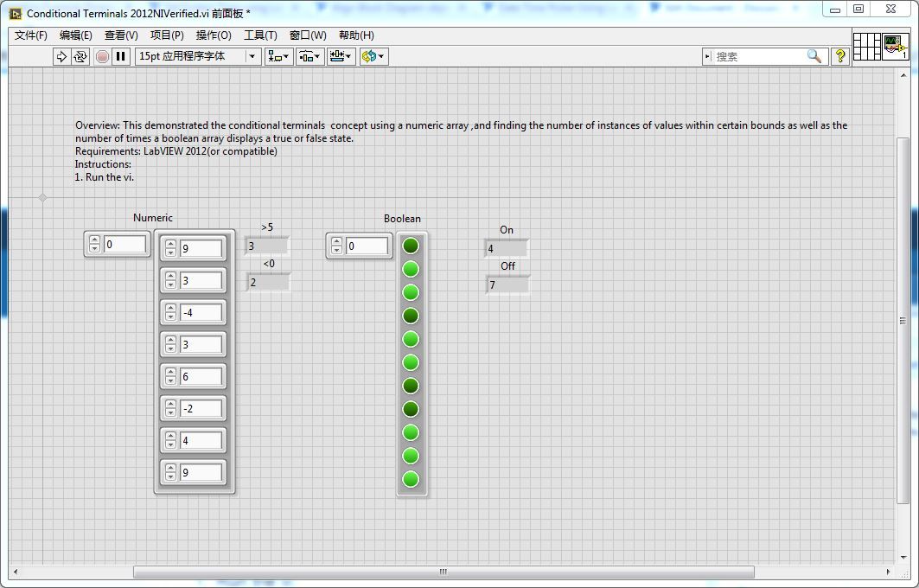Toggle the fifth Boolean array LED
Image resolution: width=919 pixels, height=588 pixels.
[x=411, y=339]
